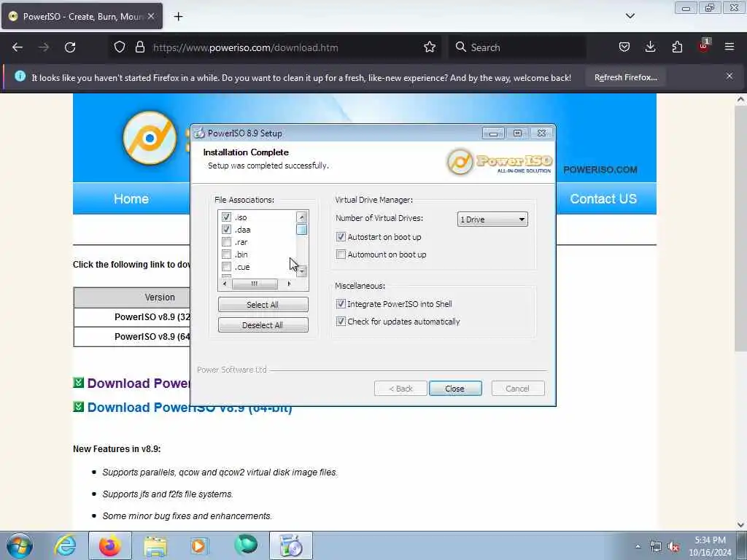Image resolution: width=747 pixels, height=560 pixels.
Task: Dismiss the Firefox notification bar
Action: point(729,76)
